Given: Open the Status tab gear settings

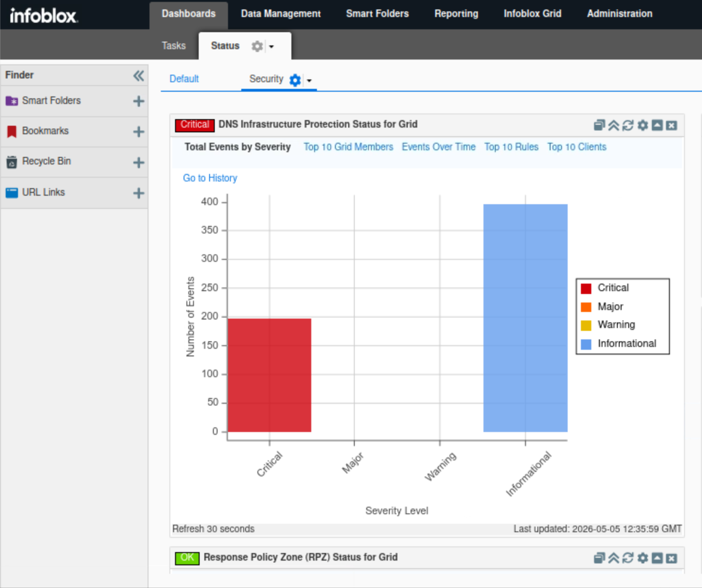Looking at the screenshot, I should (x=257, y=46).
